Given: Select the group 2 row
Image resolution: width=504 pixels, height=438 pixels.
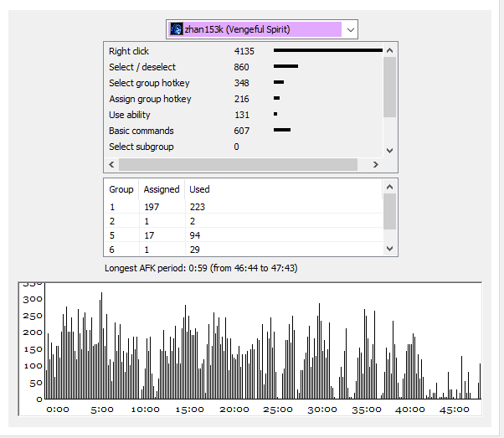Looking at the screenshot, I should 244,221.
